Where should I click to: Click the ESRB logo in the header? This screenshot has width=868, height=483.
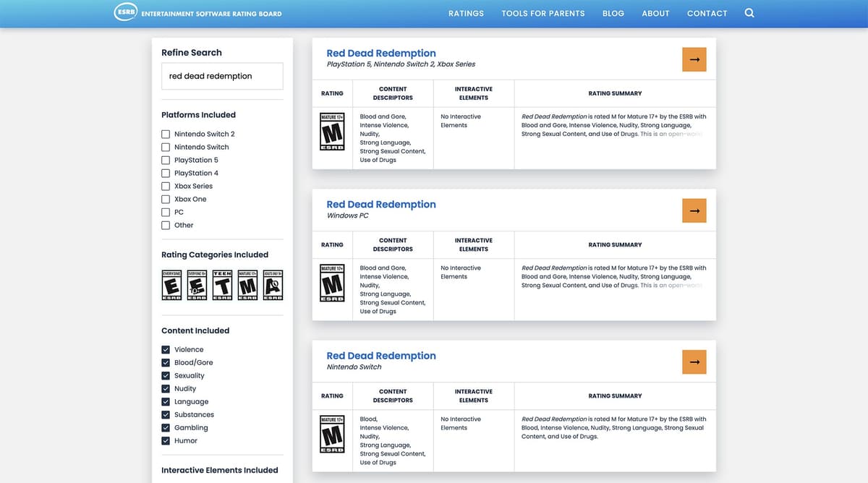tap(126, 13)
